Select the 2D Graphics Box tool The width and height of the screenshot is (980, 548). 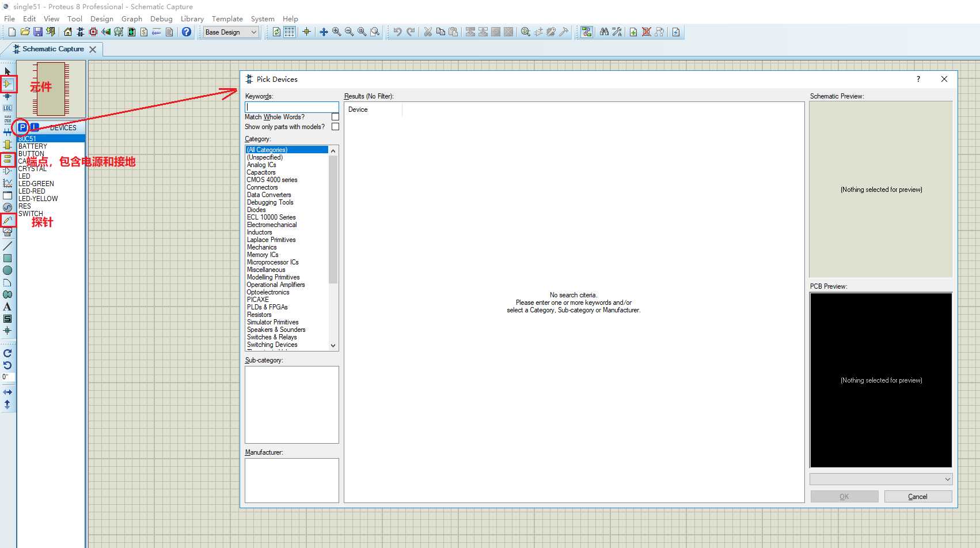(x=7, y=258)
